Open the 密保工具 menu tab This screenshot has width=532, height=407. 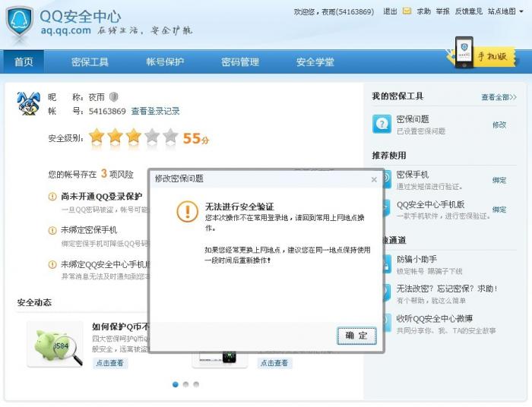(90, 62)
